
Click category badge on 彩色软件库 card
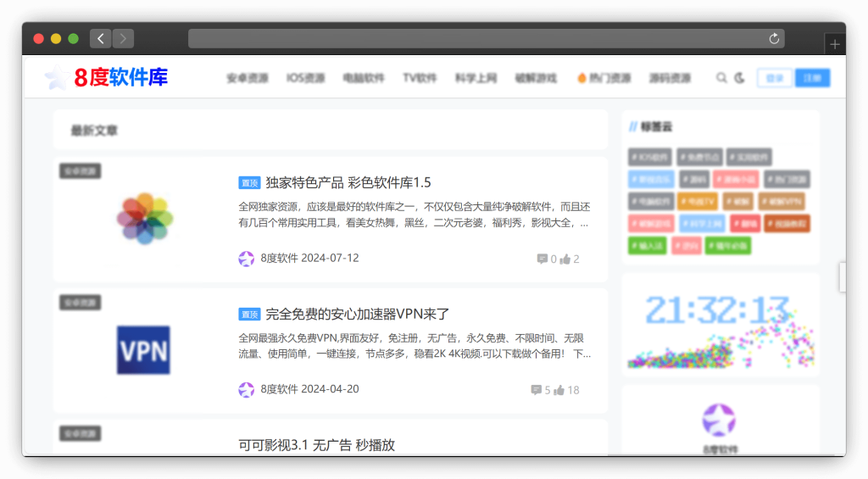click(81, 171)
